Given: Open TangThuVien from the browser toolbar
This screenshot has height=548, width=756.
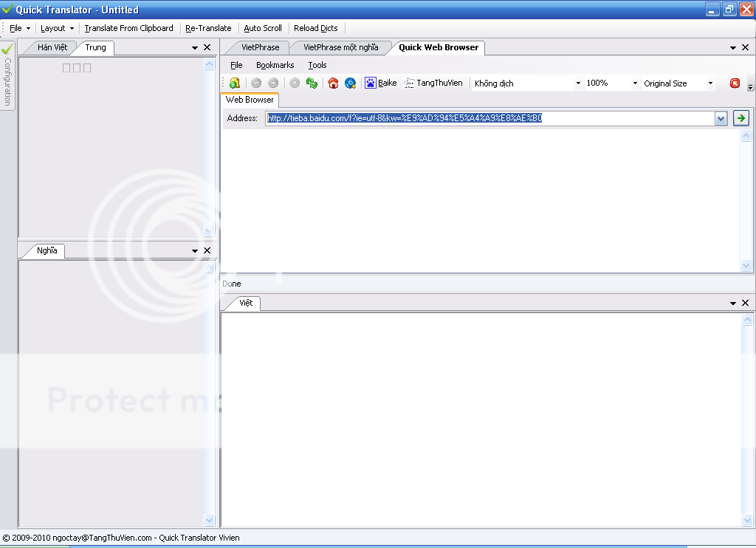Looking at the screenshot, I should (x=433, y=83).
